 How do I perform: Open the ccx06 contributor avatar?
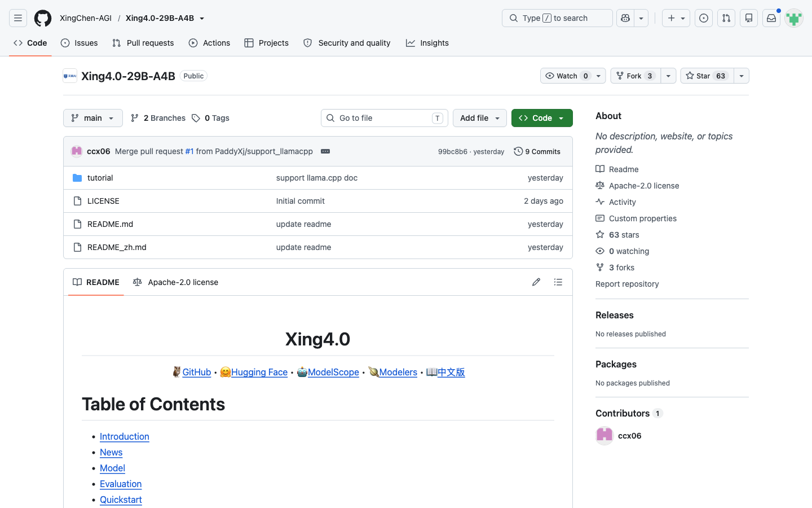click(x=604, y=436)
